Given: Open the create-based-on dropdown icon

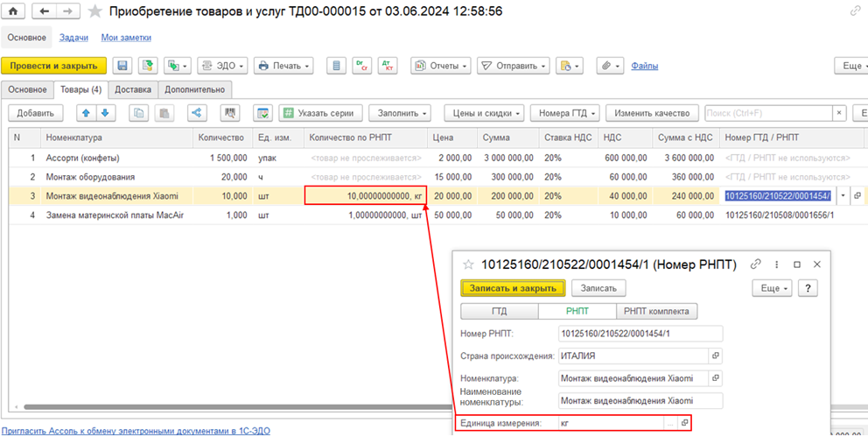Looking at the screenshot, I should tap(178, 66).
